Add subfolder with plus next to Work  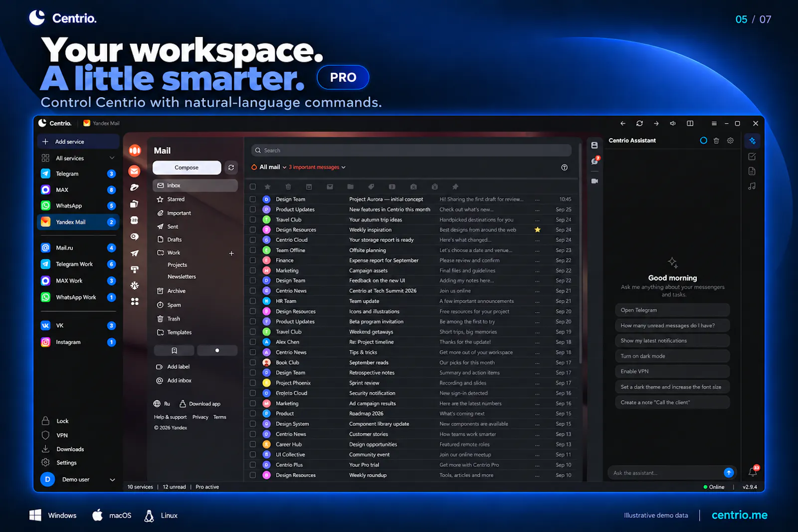[231, 253]
